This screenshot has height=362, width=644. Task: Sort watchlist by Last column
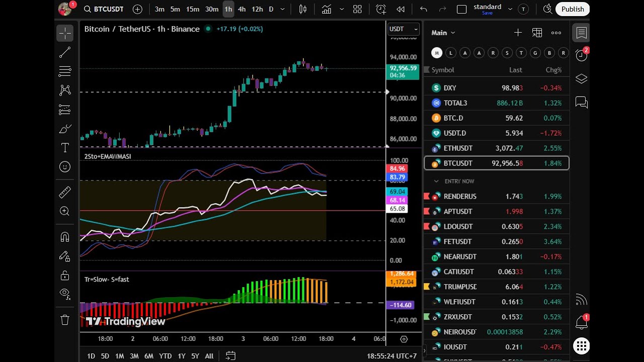[516, 70]
